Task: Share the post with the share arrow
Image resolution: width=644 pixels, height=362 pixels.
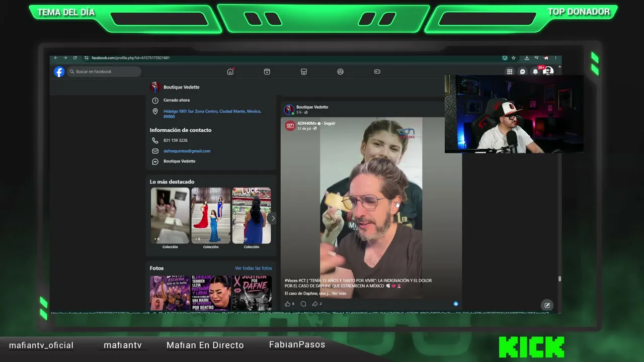Action: point(315,304)
